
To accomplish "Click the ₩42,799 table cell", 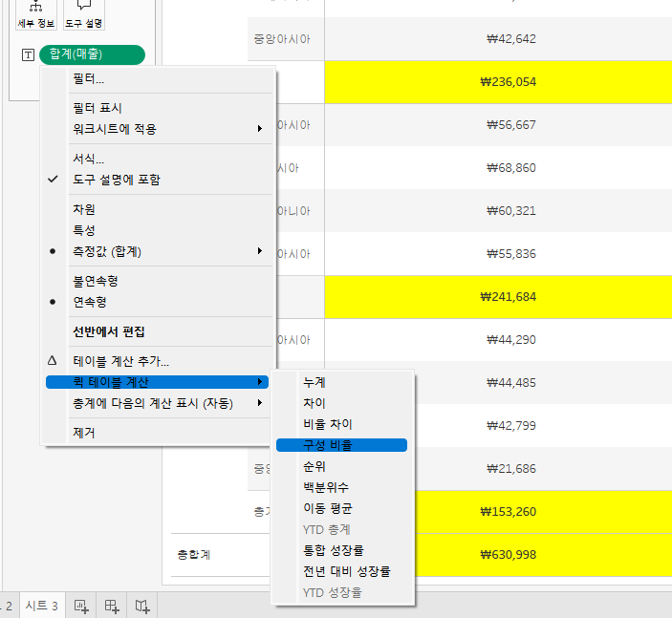I will [543, 425].
